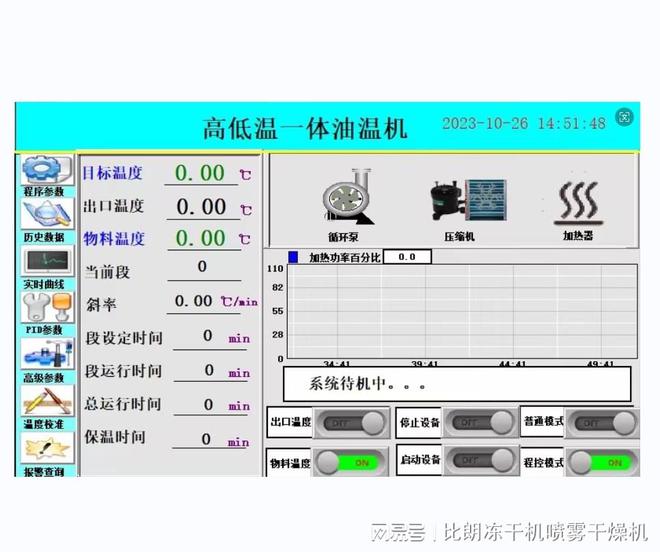
Task: Click the 目标温度 value field
Action: coord(201,173)
